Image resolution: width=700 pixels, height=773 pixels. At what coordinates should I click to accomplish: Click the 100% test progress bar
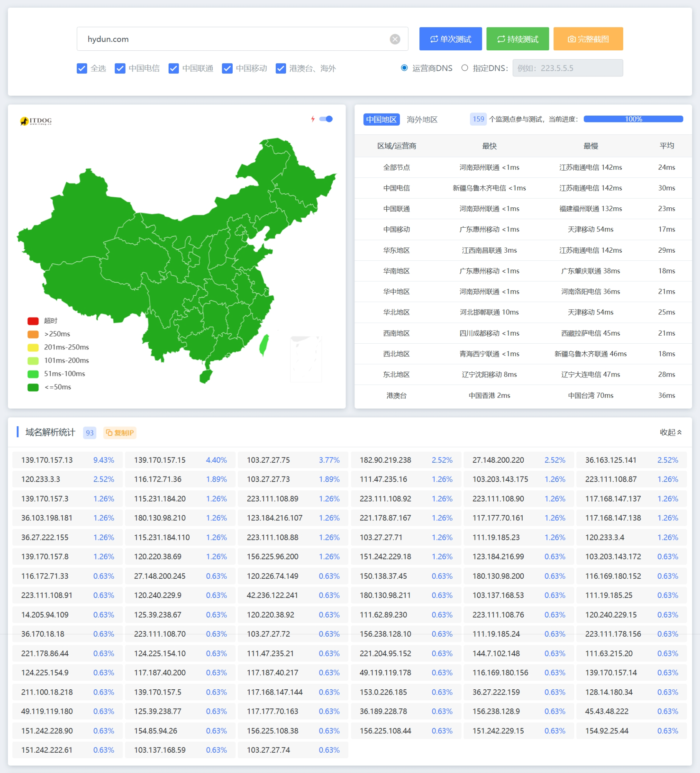click(633, 119)
